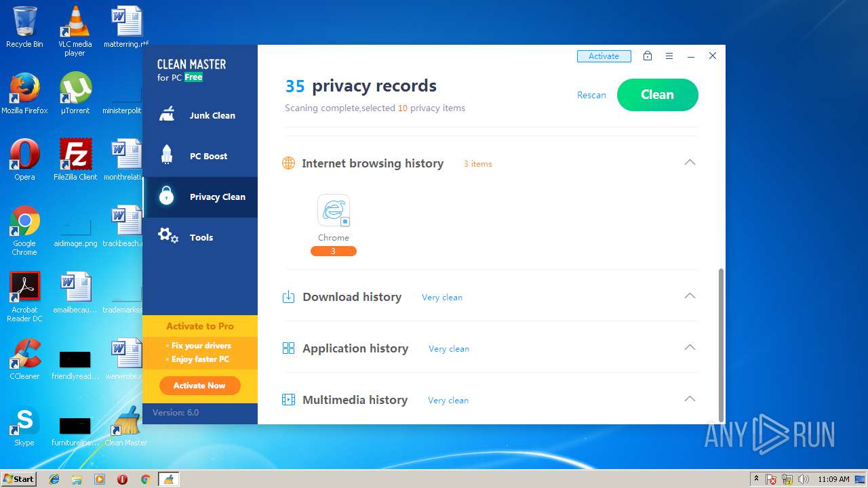The image size is (868, 488).
Task: Click the Application history grid icon
Action: (x=288, y=348)
